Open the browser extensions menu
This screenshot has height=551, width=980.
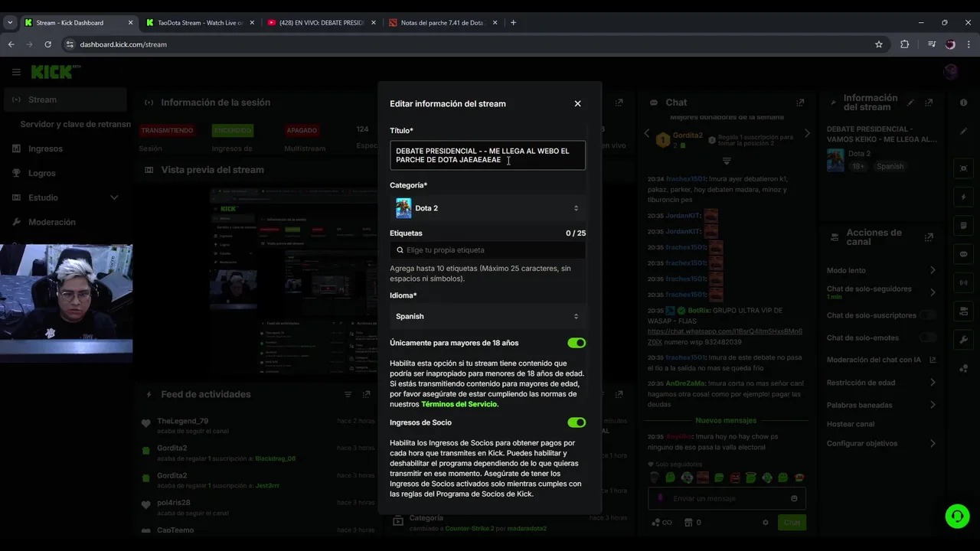click(x=904, y=44)
